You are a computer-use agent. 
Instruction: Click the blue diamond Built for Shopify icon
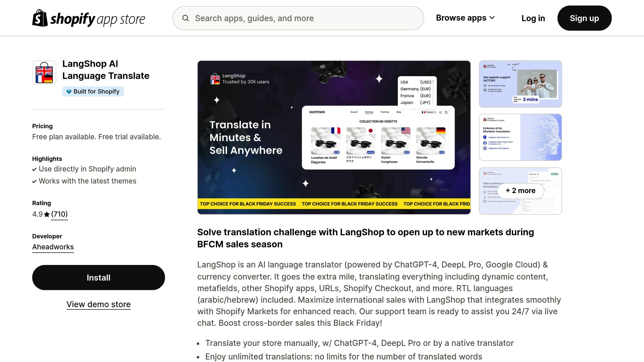(x=69, y=92)
